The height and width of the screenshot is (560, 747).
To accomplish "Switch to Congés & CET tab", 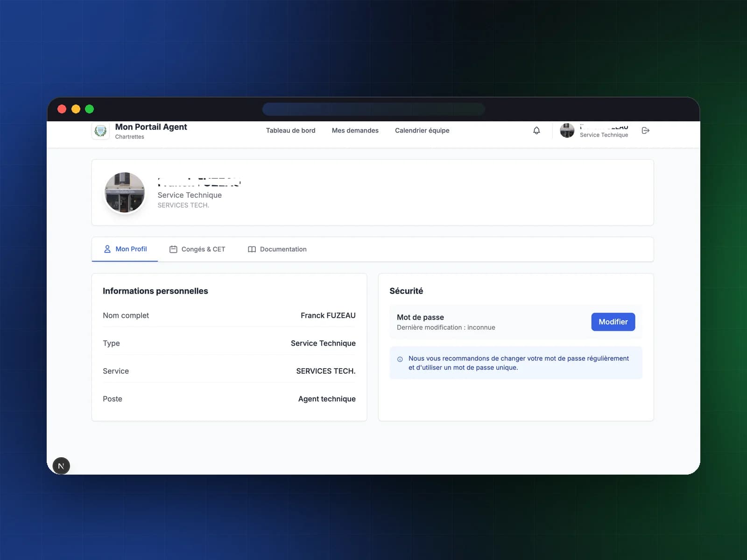I will coord(197,249).
